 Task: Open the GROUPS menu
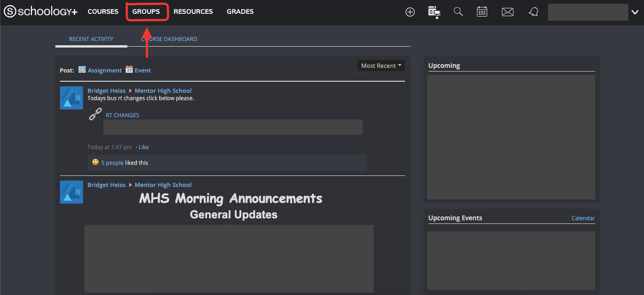(x=146, y=12)
